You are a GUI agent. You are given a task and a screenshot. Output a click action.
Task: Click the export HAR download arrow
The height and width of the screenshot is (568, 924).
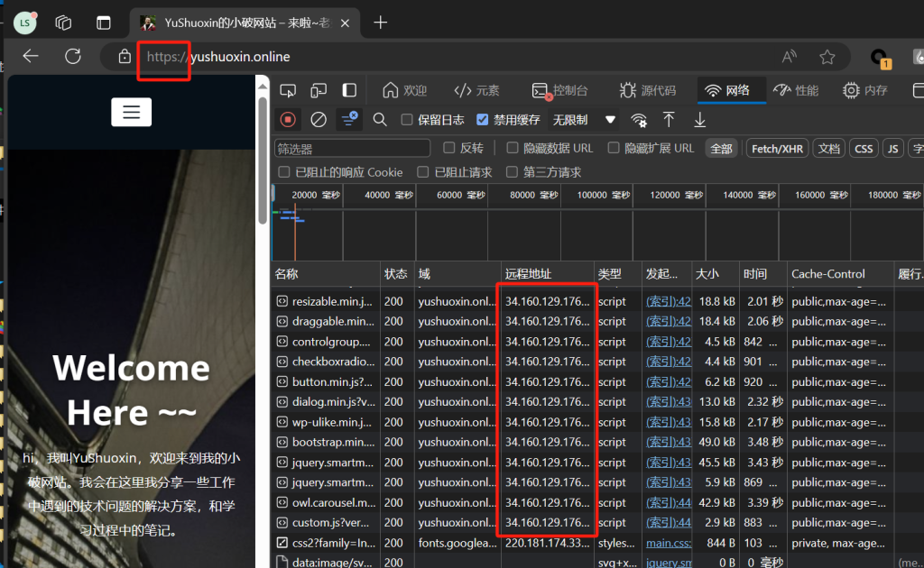pos(699,119)
